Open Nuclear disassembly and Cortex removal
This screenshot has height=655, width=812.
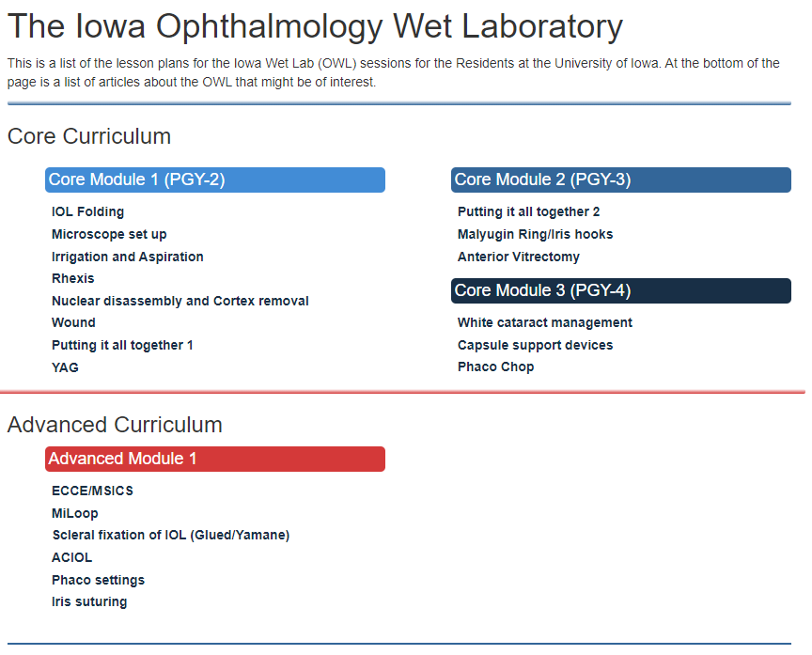(x=180, y=302)
